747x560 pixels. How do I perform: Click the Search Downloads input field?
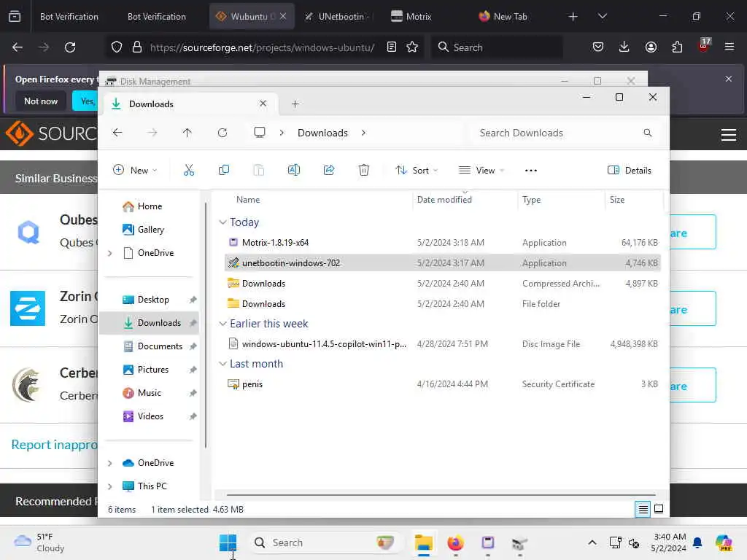(x=565, y=133)
